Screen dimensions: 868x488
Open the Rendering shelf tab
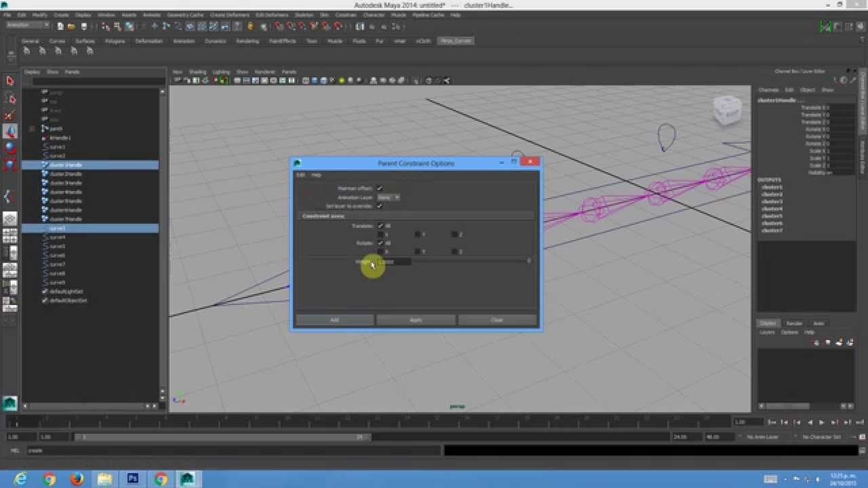pos(248,41)
